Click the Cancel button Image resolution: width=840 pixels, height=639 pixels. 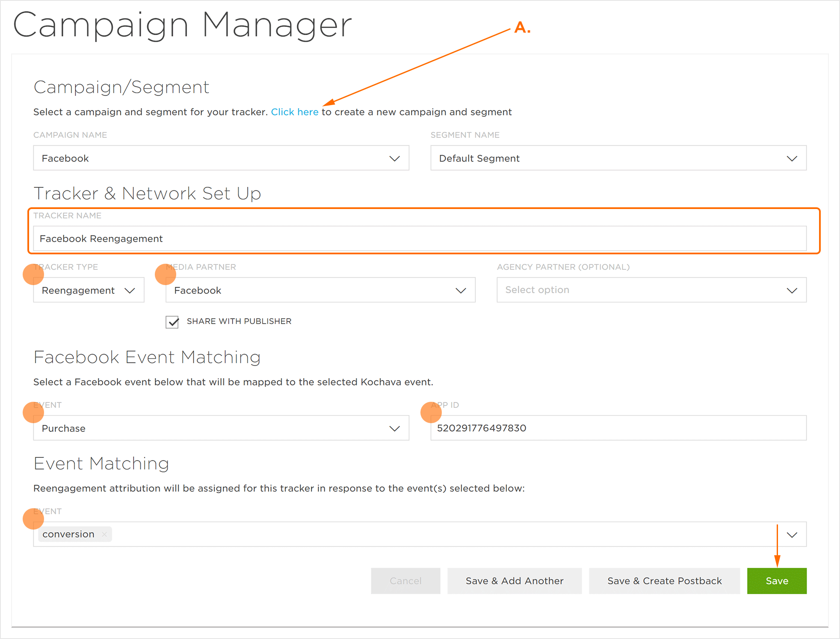coord(405,581)
